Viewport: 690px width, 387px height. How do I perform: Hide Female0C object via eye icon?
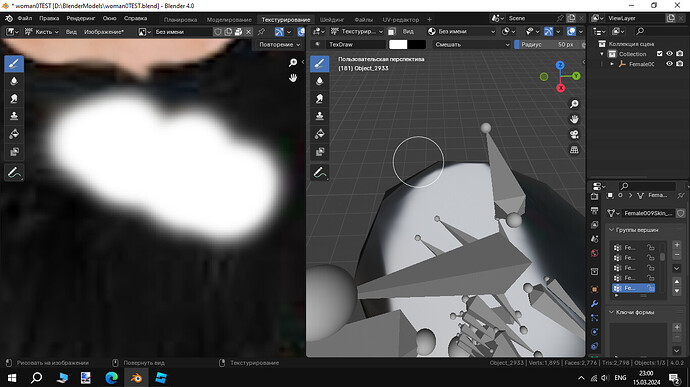[x=669, y=64]
